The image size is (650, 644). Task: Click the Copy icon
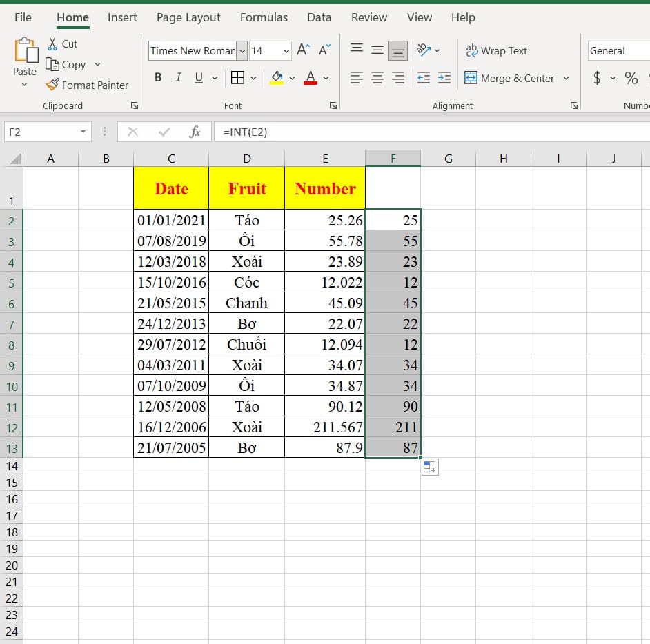point(52,65)
